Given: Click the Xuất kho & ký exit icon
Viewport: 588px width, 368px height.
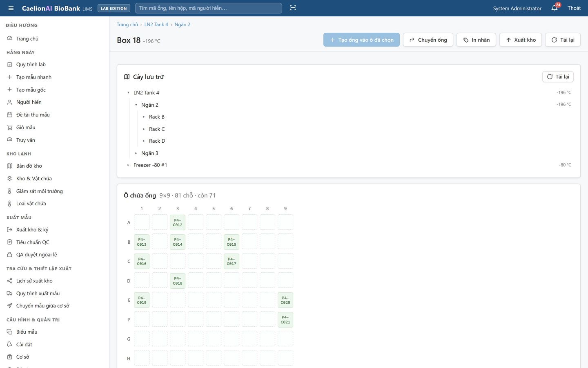Looking at the screenshot, I should [10, 230].
